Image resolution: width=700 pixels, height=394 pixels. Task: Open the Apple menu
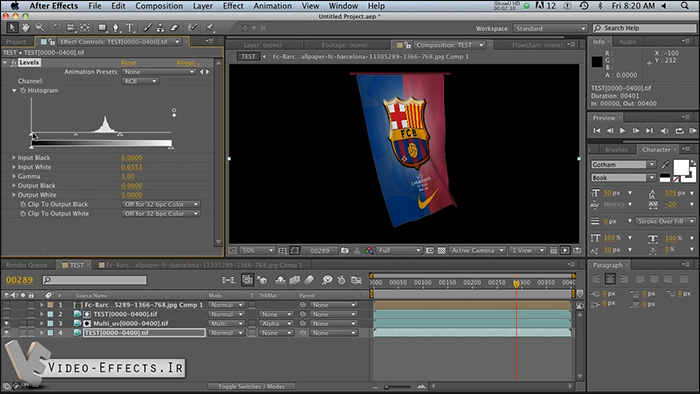(15, 6)
